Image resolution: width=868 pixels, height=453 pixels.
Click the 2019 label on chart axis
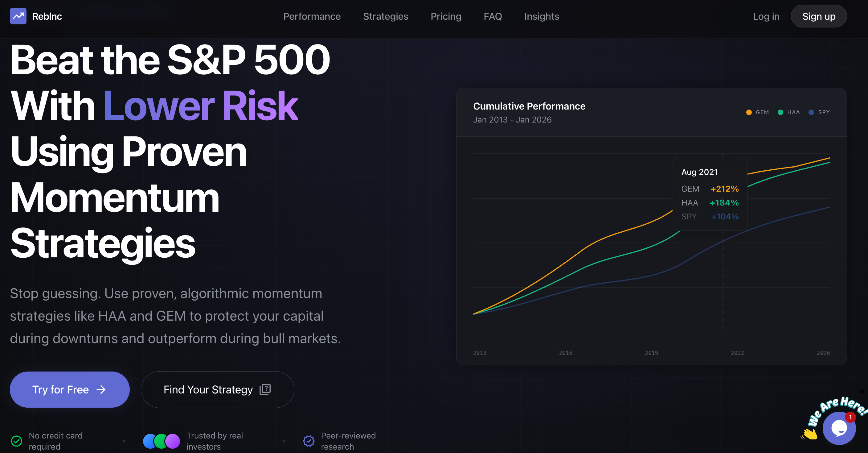(x=651, y=353)
